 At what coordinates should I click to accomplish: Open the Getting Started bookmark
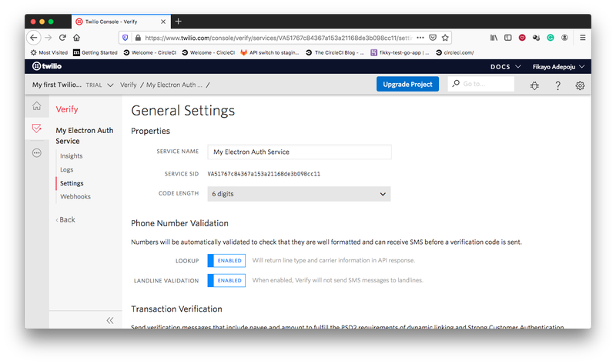(x=95, y=52)
